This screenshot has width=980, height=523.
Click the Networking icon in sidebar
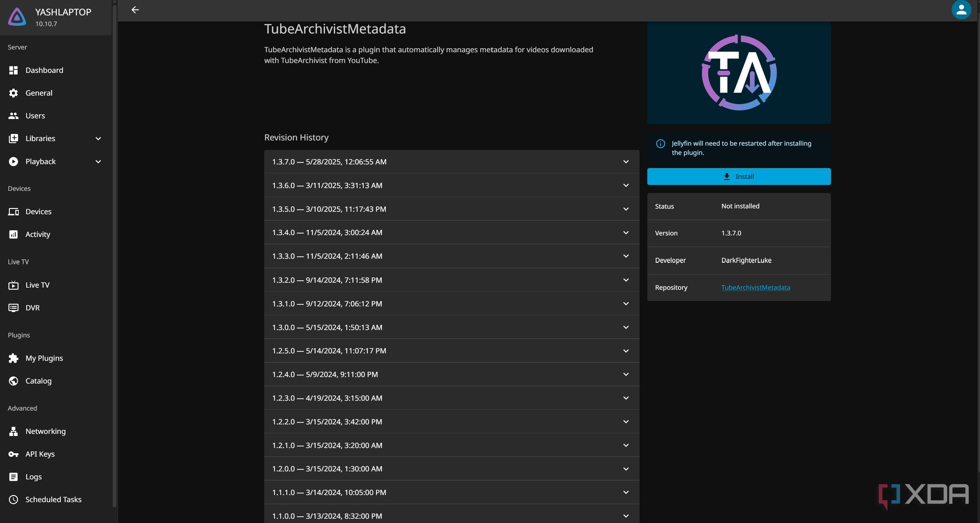click(13, 431)
